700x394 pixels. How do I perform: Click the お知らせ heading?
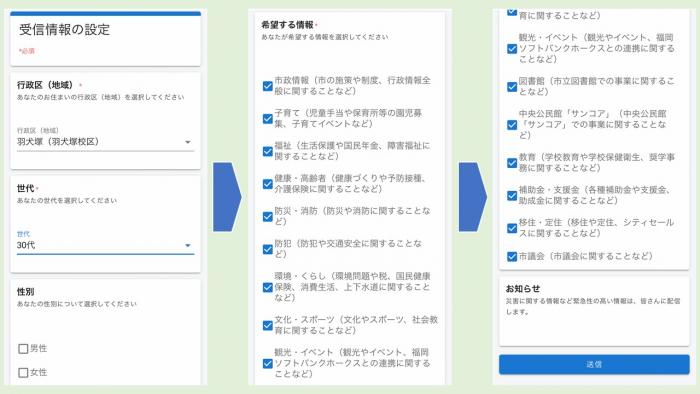pyautogui.click(x=523, y=289)
